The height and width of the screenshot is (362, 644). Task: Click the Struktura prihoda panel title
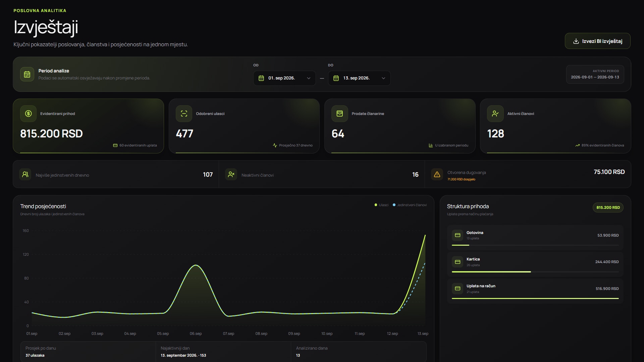(468, 206)
